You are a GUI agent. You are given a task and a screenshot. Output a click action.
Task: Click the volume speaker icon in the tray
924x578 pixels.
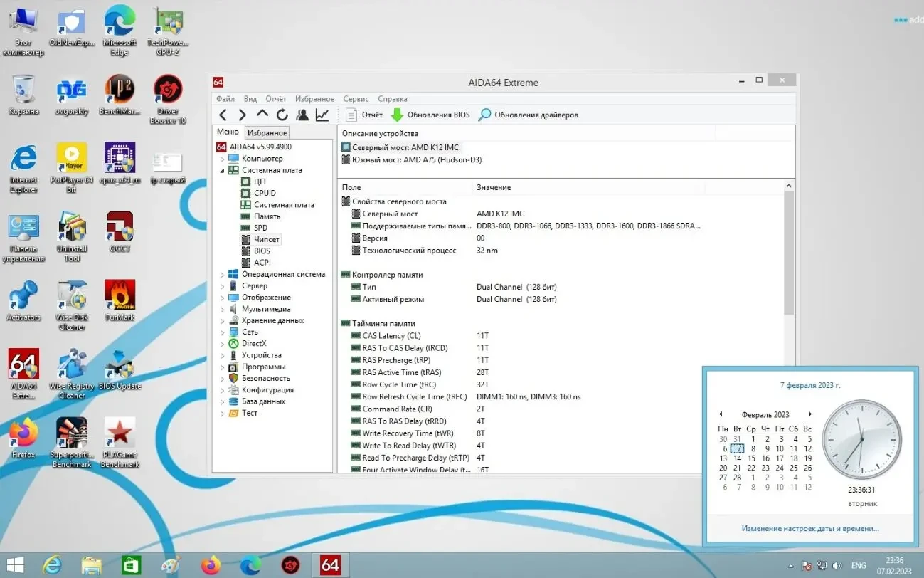[837, 565]
